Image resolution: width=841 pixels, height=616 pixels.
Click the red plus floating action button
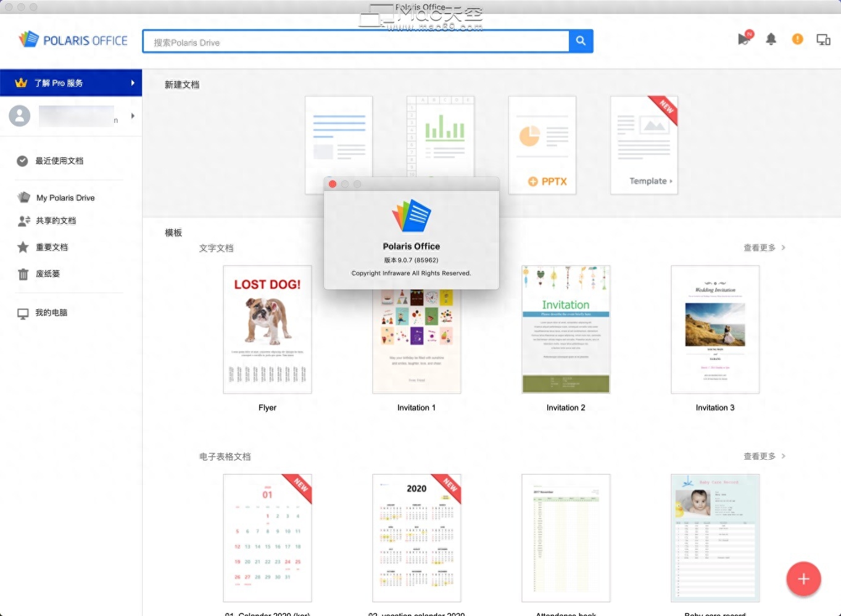coord(803,579)
